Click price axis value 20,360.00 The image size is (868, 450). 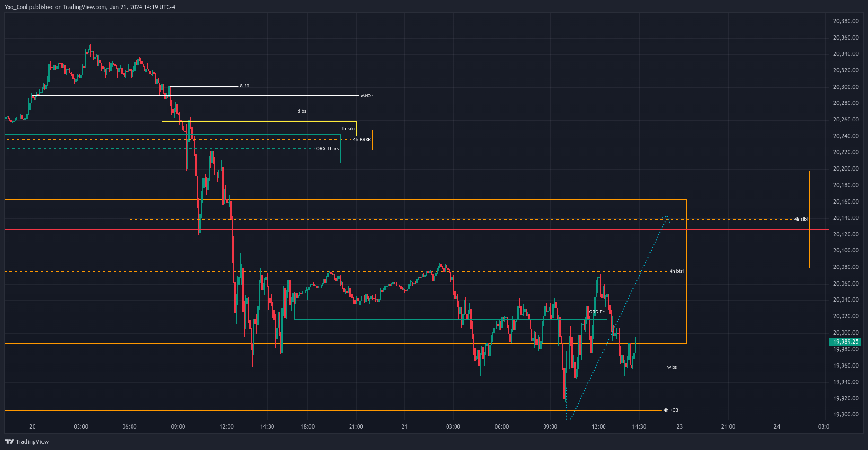(846, 38)
